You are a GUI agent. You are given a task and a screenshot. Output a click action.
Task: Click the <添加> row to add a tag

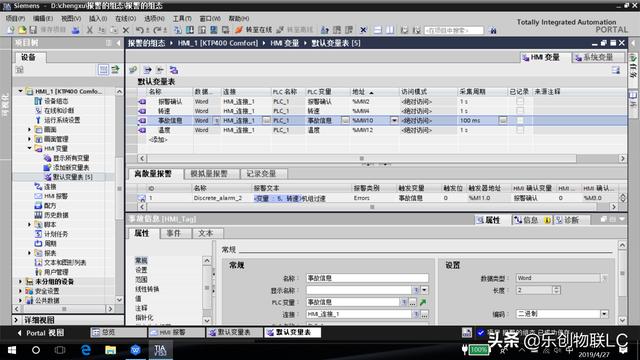point(158,140)
